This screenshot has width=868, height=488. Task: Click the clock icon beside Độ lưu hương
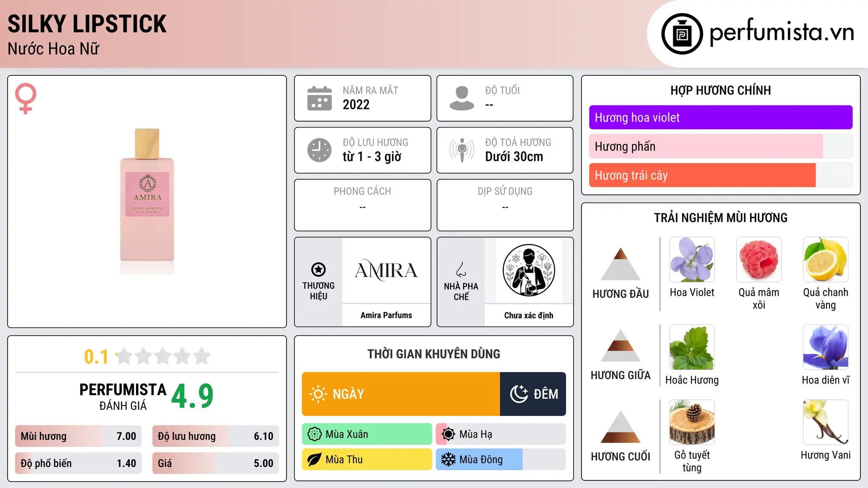pos(319,150)
